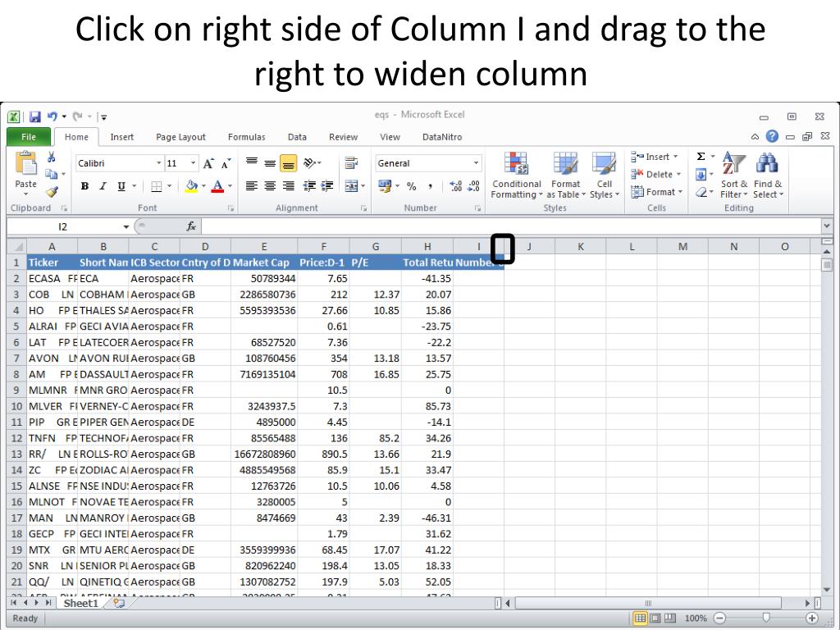Open the Calibri font name dropdown
840x630 pixels.
tap(158, 163)
